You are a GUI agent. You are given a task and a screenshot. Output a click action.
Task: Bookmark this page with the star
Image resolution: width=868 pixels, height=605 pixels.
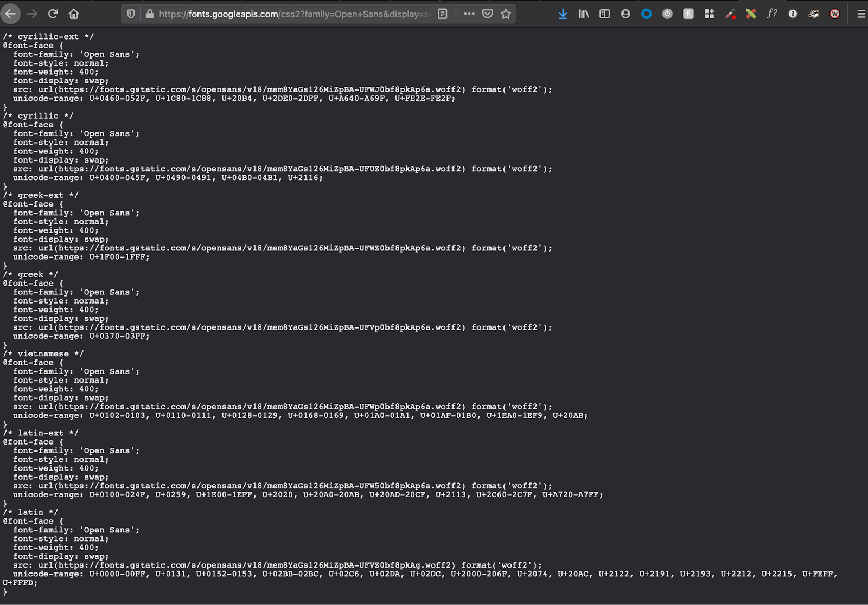tap(506, 14)
